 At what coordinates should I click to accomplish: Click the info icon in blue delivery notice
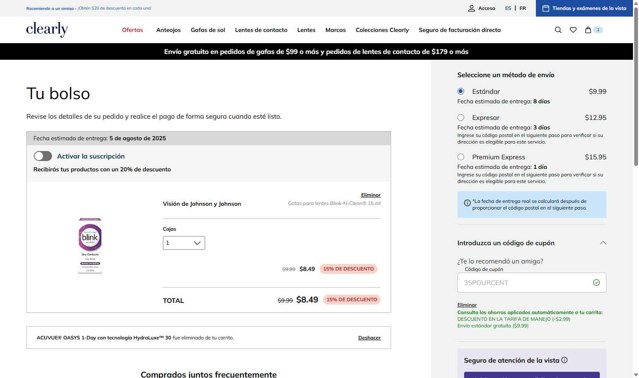click(x=467, y=203)
